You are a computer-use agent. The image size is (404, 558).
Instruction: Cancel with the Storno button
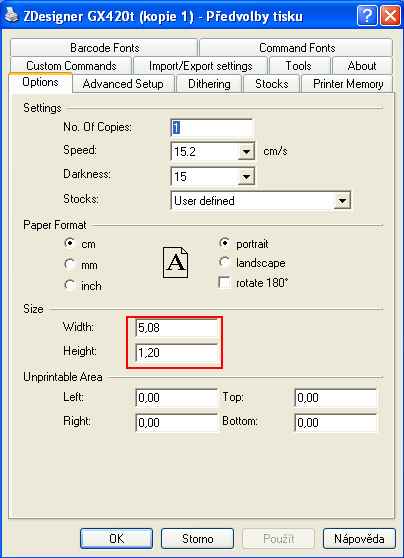pyautogui.click(x=198, y=538)
